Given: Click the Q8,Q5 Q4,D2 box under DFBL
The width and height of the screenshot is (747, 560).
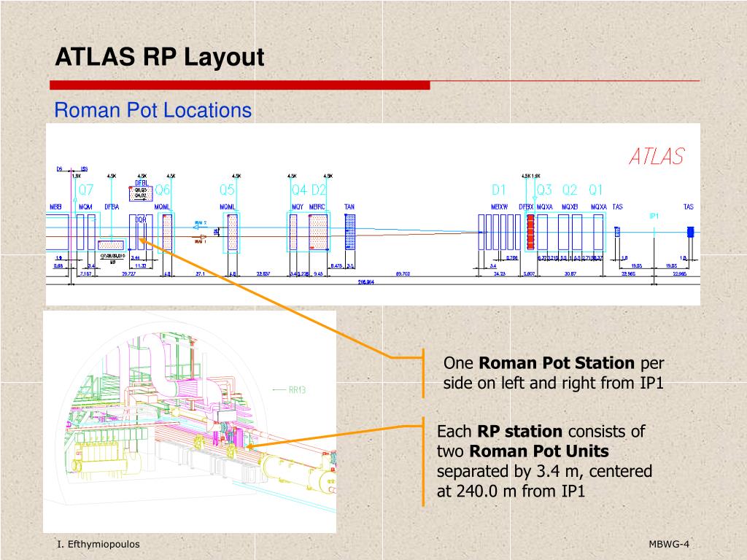Looking at the screenshot, I should pos(141,193).
